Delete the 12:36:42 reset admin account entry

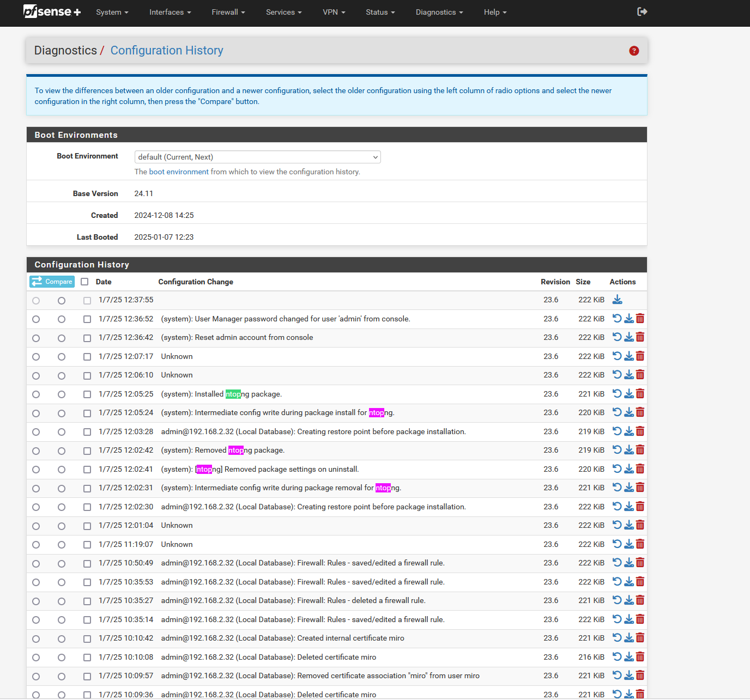640,337
